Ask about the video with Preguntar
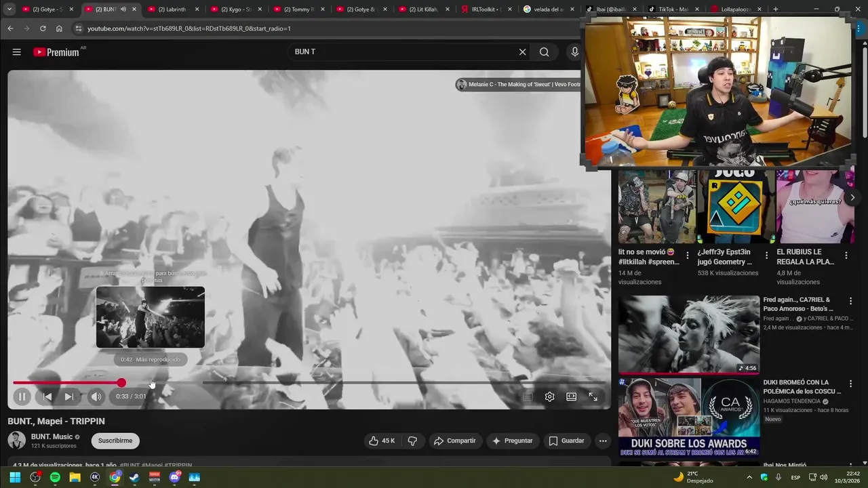 [512, 441]
